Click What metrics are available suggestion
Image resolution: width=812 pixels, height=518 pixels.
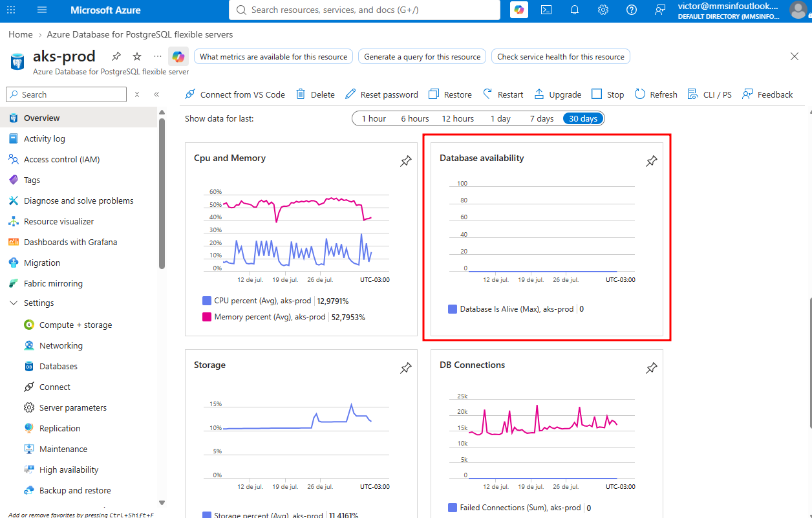tap(273, 57)
